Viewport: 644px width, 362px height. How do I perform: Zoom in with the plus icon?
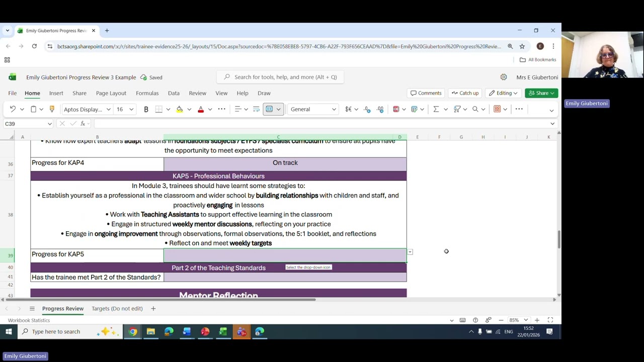[537, 320]
